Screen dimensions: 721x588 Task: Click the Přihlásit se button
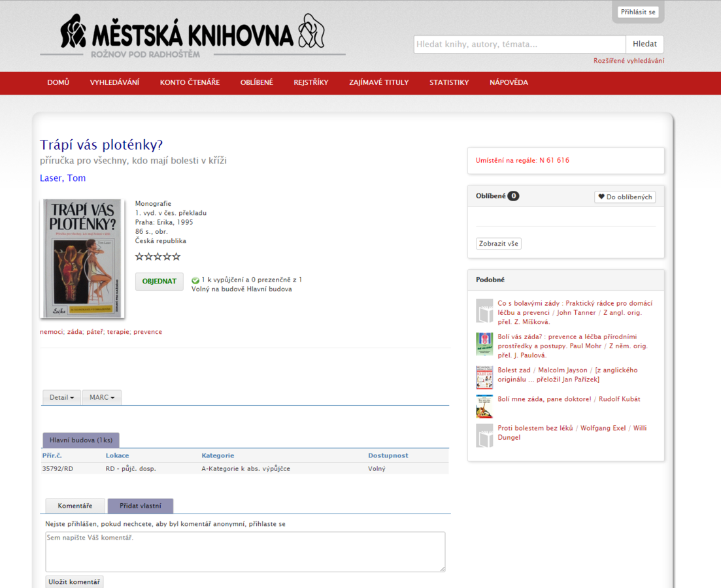tap(638, 12)
